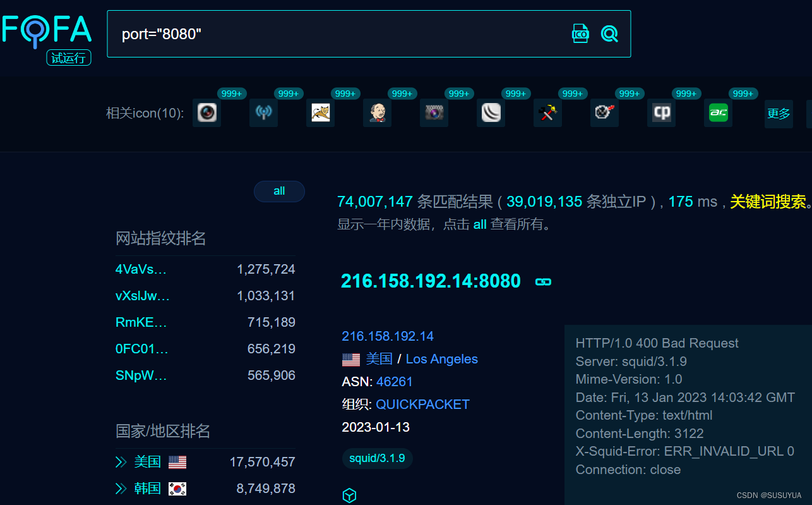Image resolution: width=812 pixels, height=505 pixels.
Task: Click the magnifier search icon
Action: (609, 33)
